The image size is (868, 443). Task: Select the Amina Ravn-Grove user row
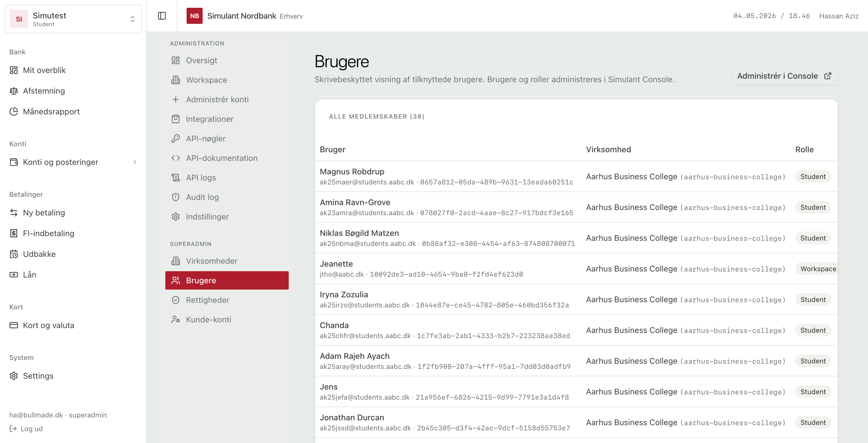tap(576, 207)
